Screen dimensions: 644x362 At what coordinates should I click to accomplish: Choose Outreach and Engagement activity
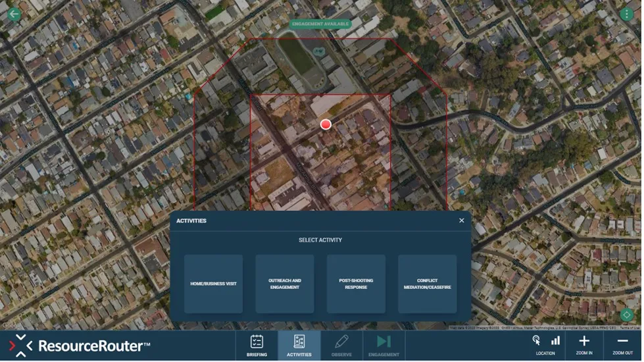click(285, 284)
